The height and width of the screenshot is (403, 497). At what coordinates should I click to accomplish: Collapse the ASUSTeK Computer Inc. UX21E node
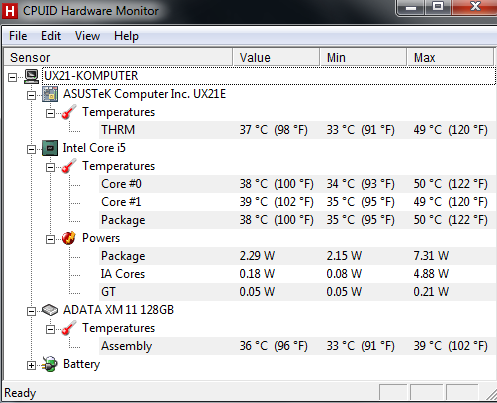pyautogui.click(x=31, y=95)
